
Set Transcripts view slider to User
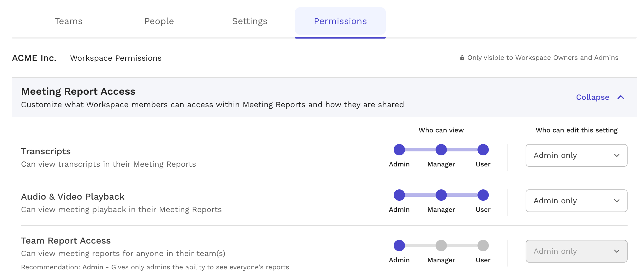483,150
